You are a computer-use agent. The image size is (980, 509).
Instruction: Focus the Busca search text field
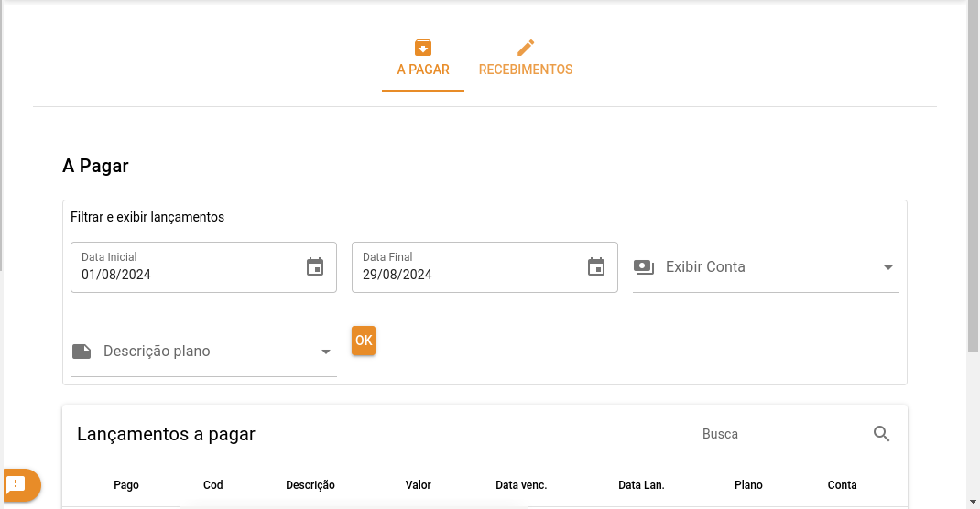[779, 434]
